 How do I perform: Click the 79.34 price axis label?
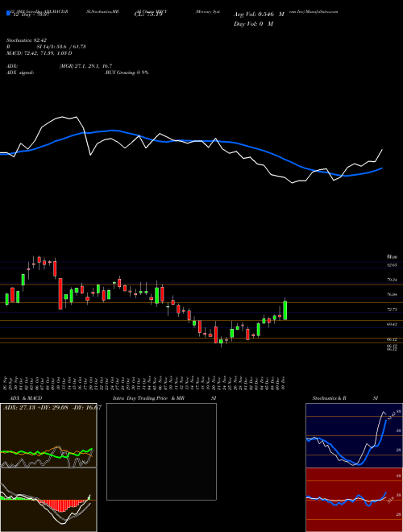392,280
